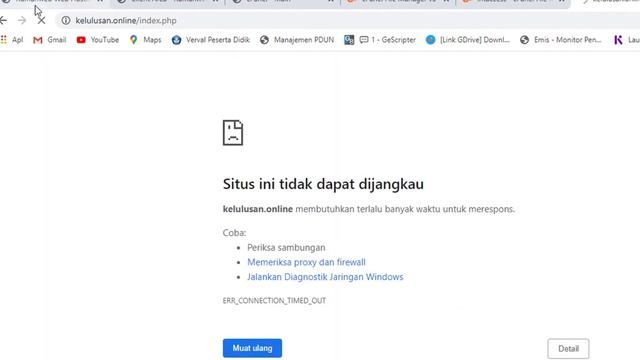The width and height of the screenshot is (640, 360).
Task: Open the [Link GDrive] Downl... bookmark
Action: coord(468,40)
